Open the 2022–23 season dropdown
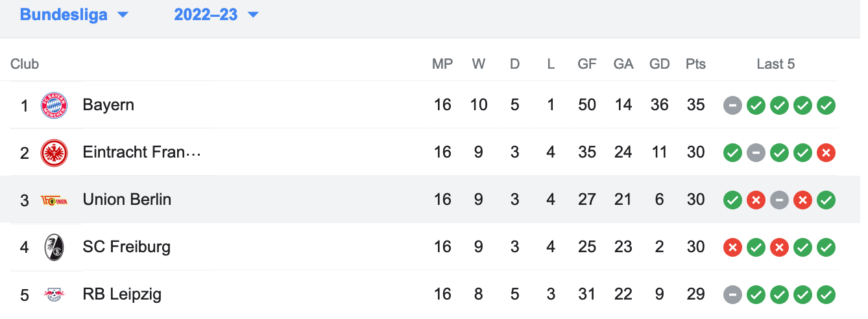 click(x=216, y=14)
